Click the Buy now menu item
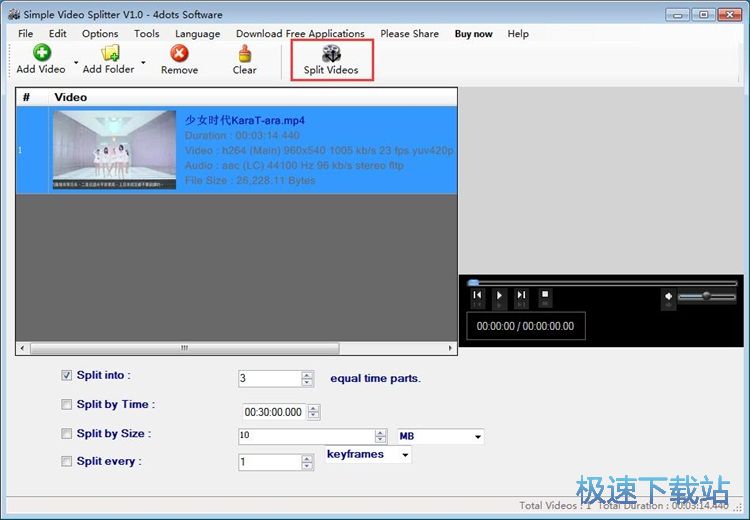The image size is (750, 520). tap(473, 34)
